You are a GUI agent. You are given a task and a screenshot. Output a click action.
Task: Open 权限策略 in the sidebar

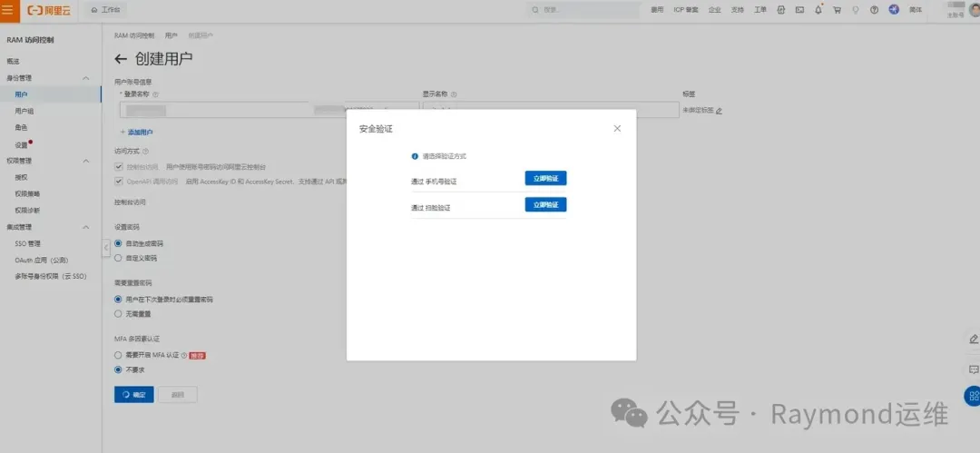[27, 194]
